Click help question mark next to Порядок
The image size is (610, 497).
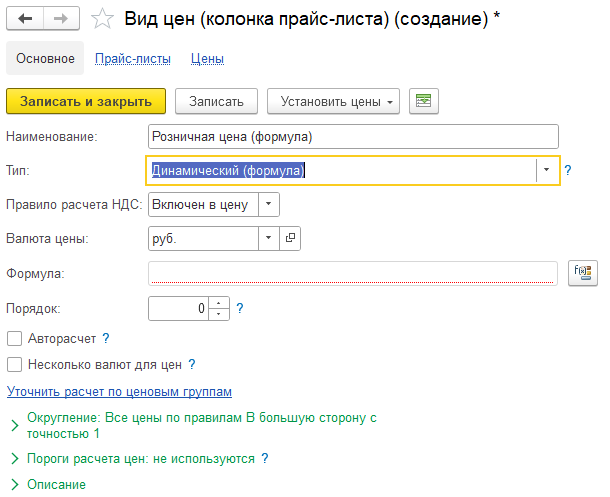pos(240,308)
